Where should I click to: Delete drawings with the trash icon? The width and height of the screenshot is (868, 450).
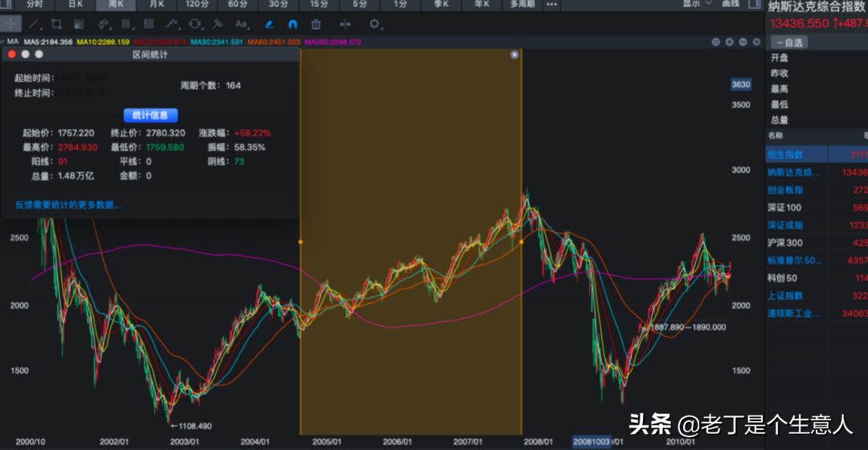tap(316, 24)
